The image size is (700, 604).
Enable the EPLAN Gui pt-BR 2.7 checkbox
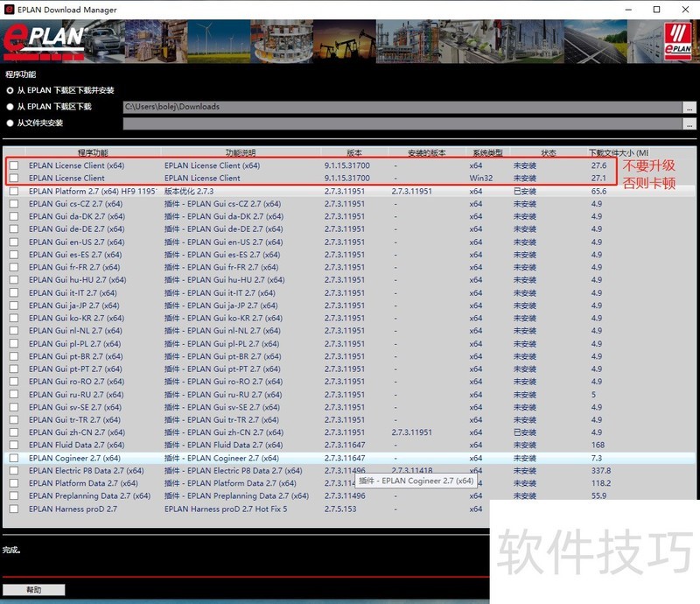click(14, 356)
